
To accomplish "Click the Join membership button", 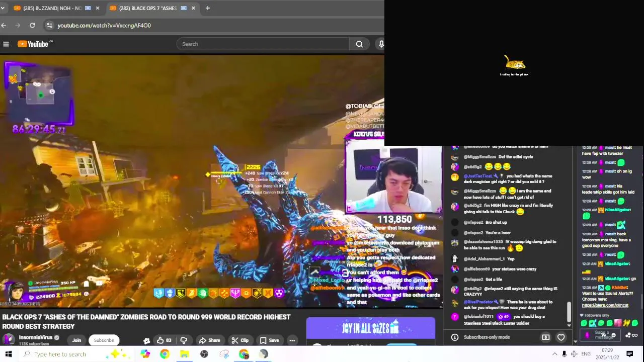I will [76, 340].
